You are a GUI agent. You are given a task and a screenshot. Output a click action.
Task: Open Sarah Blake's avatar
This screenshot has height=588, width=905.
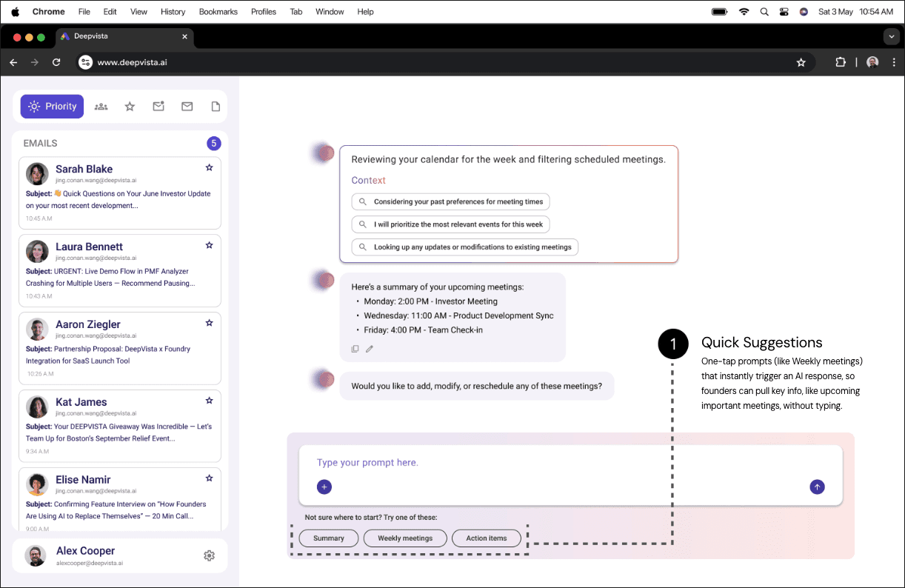pos(38,174)
